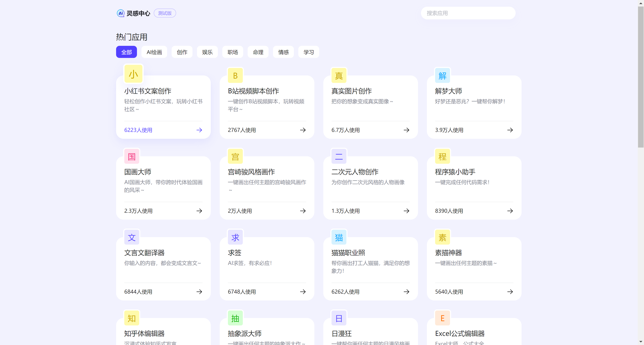Click the 3.9万人使用 usage count
Image resolution: width=644 pixels, height=345 pixels.
449,130
